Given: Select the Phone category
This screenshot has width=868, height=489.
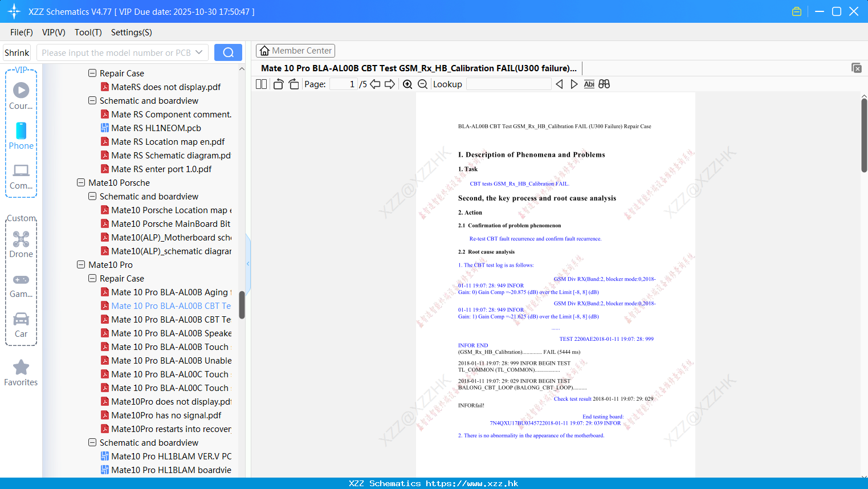Looking at the screenshot, I should pyautogui.click(x=21, y=136).
